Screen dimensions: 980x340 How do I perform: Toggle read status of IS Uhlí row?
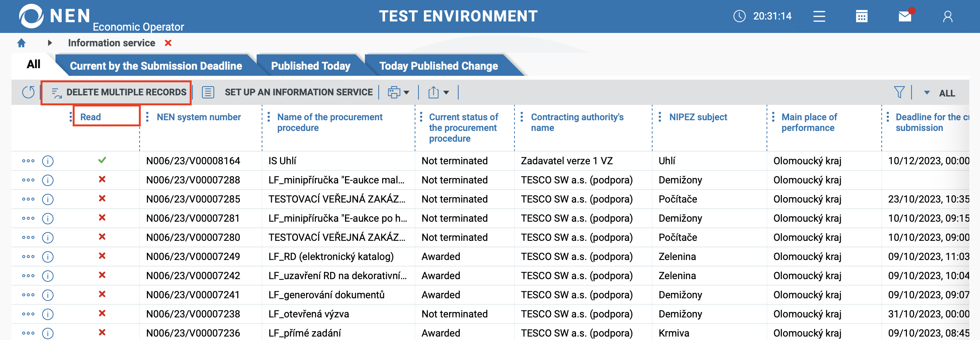pyautogui.click(x=102, y=160)
